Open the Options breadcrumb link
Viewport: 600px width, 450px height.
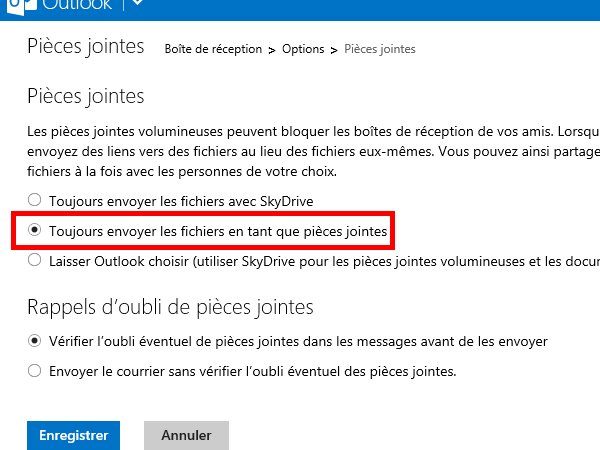click(x=303, y=49)
